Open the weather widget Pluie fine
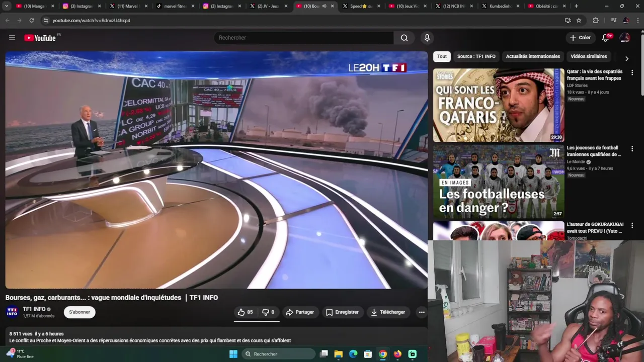This screenshot has width=644, height=362. click(20, 354)
